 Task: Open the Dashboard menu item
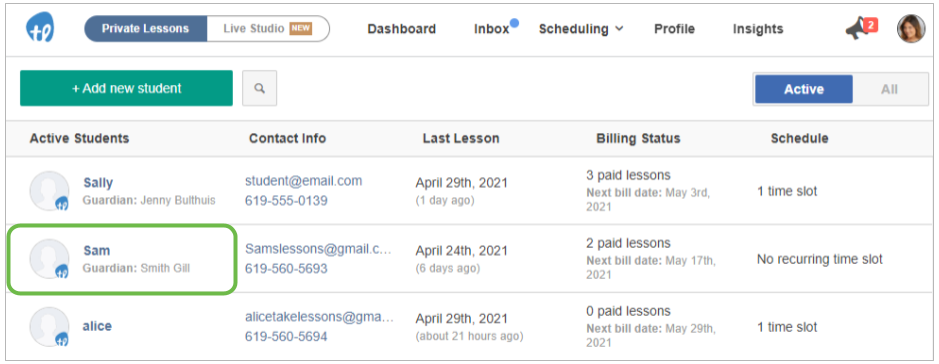402,29
